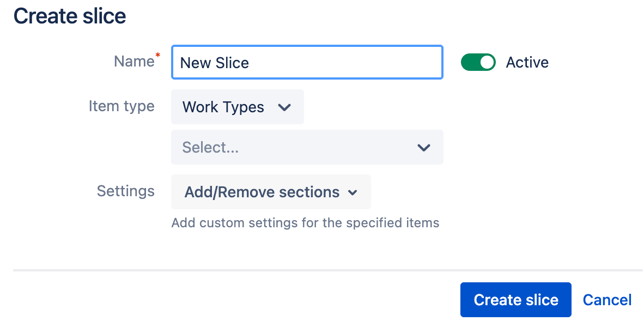Click the green circle inside the Active switch
Viewport: 644px width, 327px height.
tap(487, 62)
